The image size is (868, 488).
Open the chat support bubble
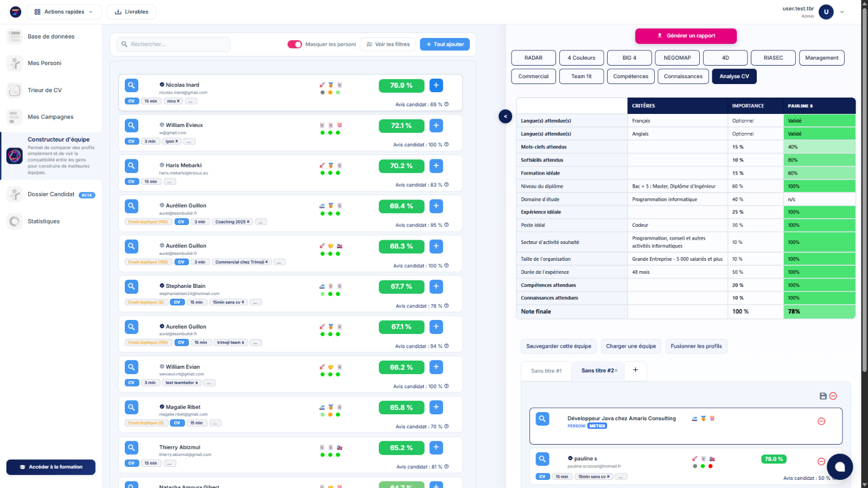(x=840, y=467)
